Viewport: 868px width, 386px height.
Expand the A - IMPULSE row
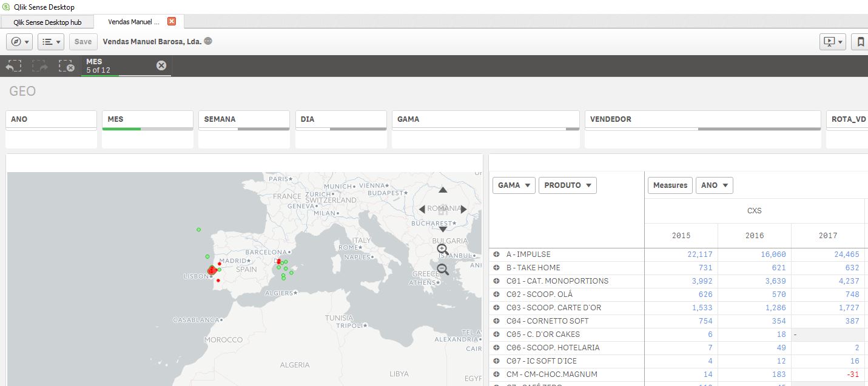click(x=496, y=255)
